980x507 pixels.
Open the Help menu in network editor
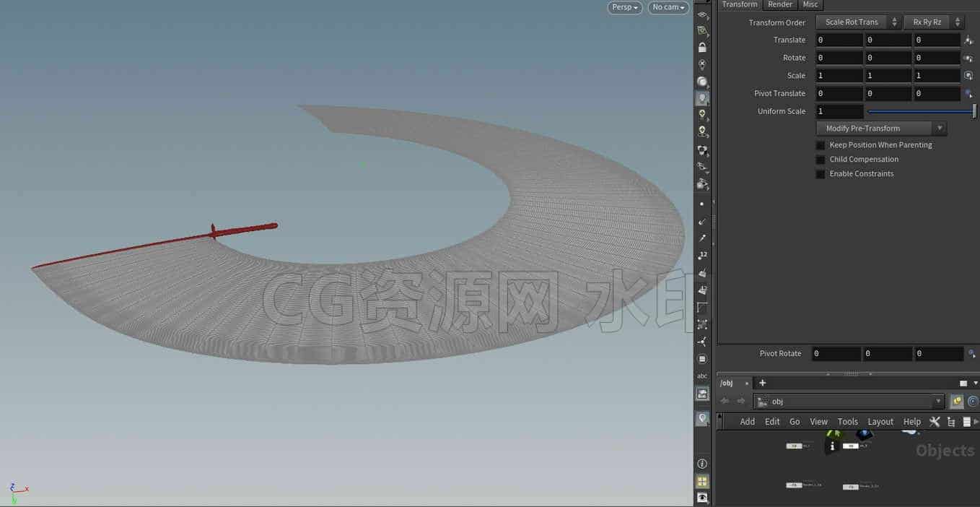pyautogui.click(x=912, y=422)
